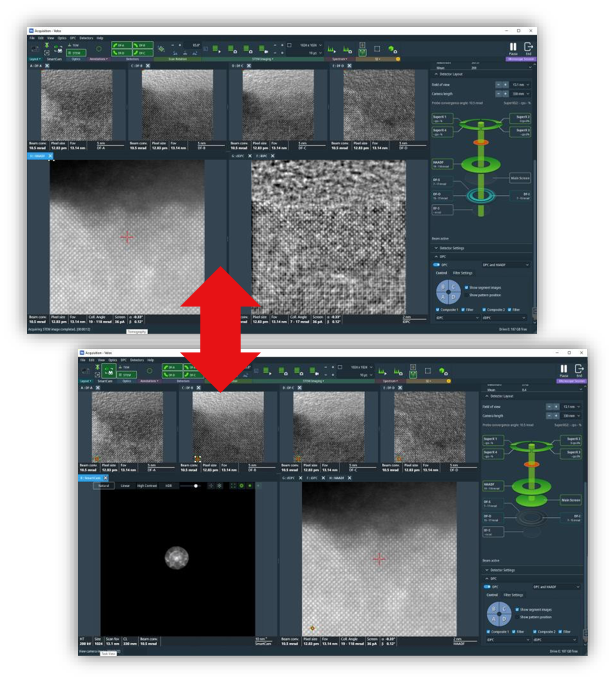Enable Show pattern position in lower panel

pos(517,617)
